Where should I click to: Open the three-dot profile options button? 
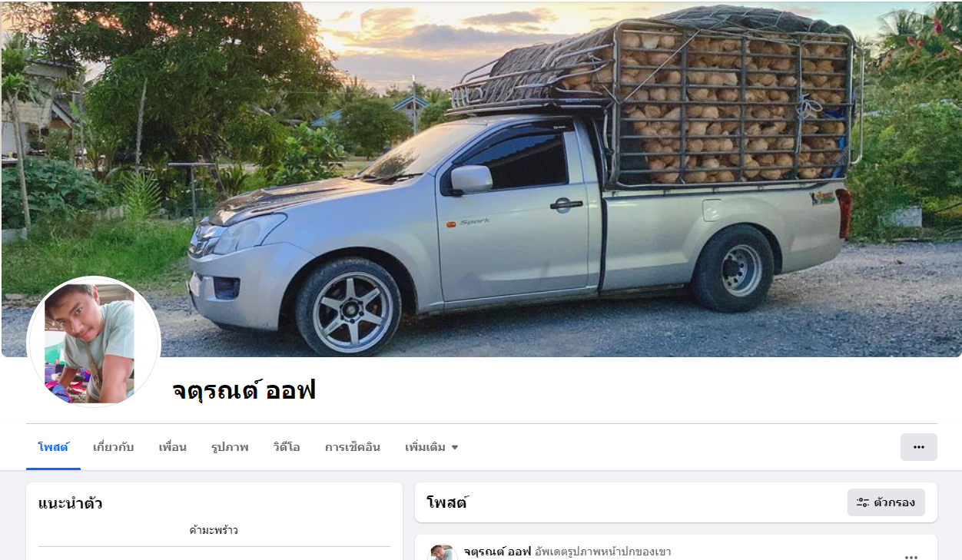[918, 447]
